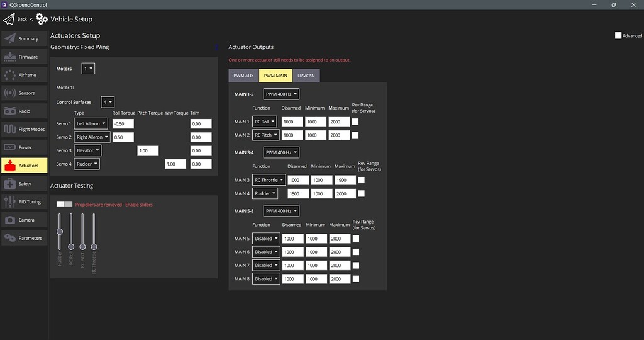Open PID Tuning via its sliders icon
644x340 pixels.
10,202
